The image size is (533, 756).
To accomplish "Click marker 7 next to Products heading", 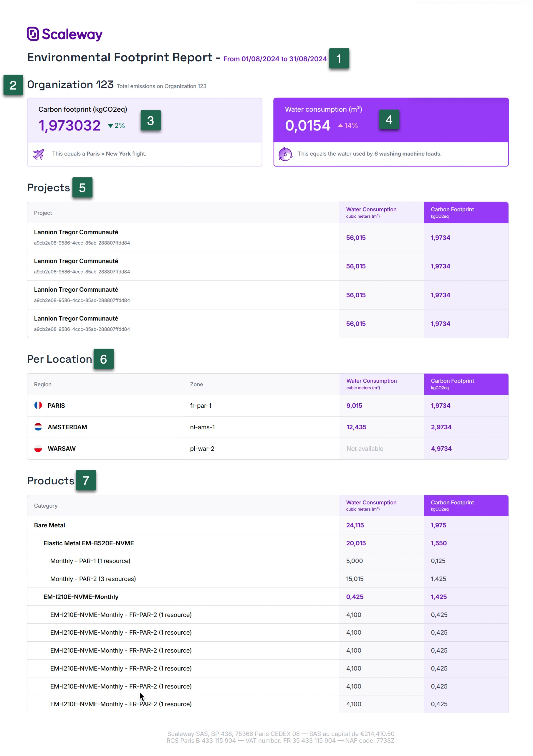I will [x=86, y=481].
